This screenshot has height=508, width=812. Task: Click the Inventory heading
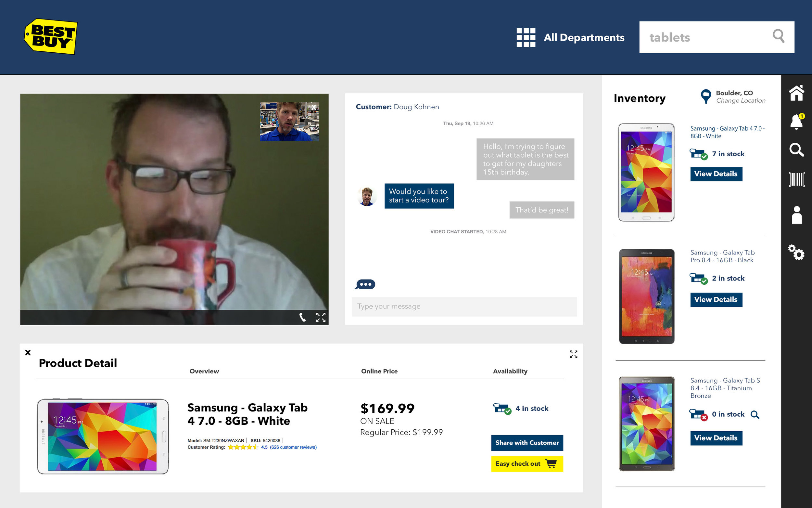tap(640, 98)
